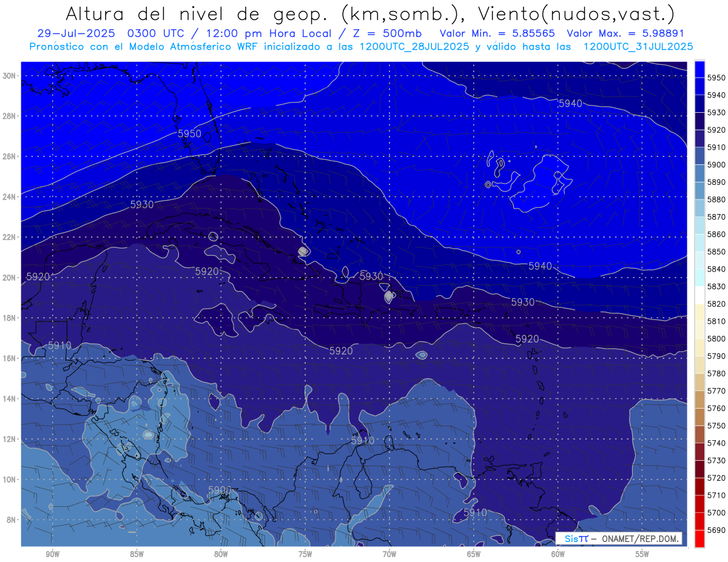Click the white legend swatch between 5820 and 5830
728x562 pixels.
699,295
